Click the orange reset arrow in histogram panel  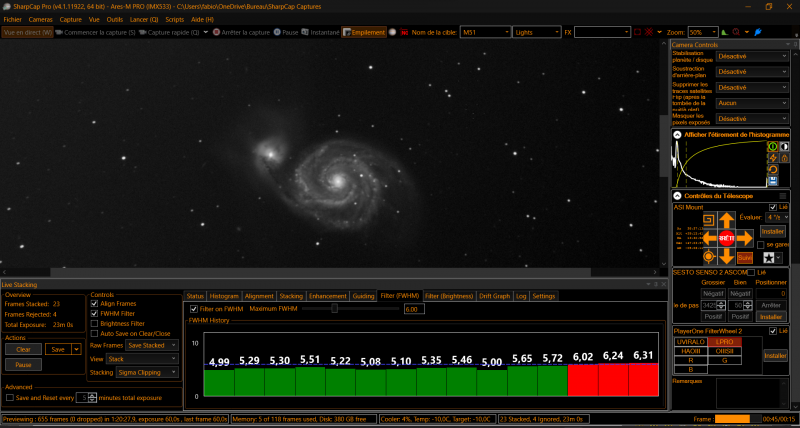click(773, 169)
